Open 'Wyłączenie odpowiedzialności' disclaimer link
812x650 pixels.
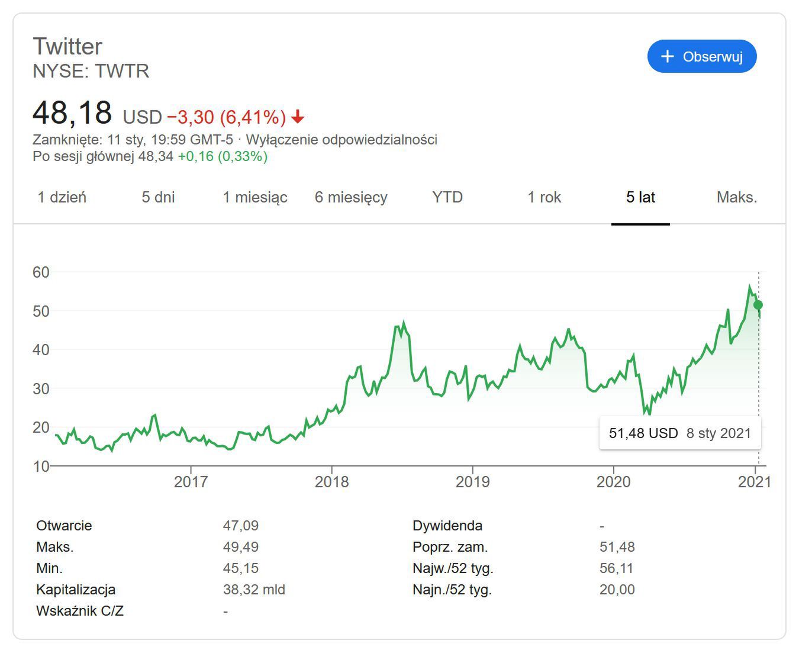[x=341, y=140]
